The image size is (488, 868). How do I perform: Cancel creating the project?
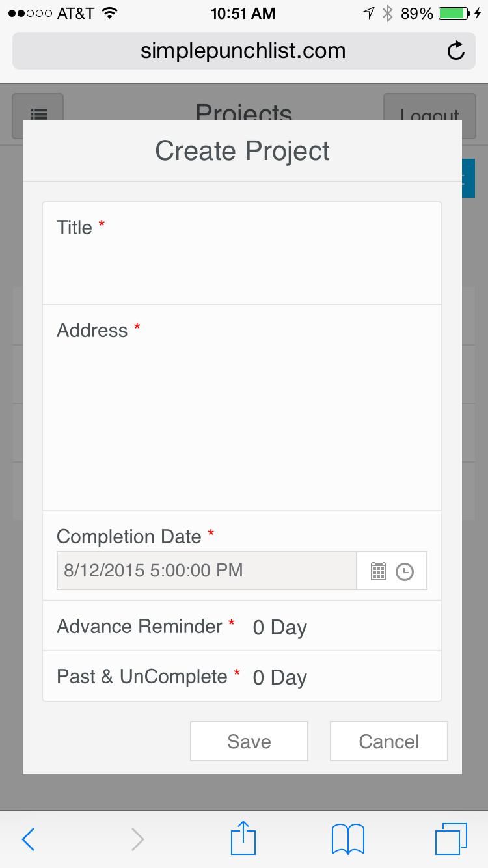click(x=388, y=741)
